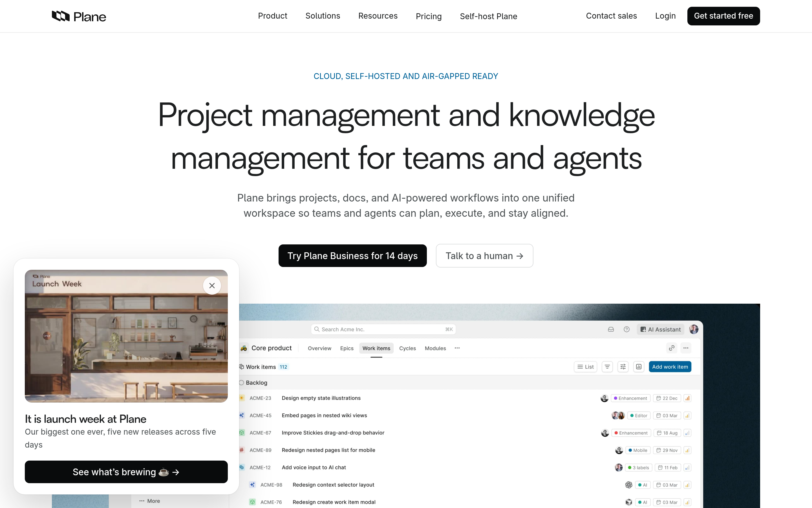This screenshot has width=812, height=508.
Task: Click the assignee avatar on ACME-67
Action: (x=605, y=433)
